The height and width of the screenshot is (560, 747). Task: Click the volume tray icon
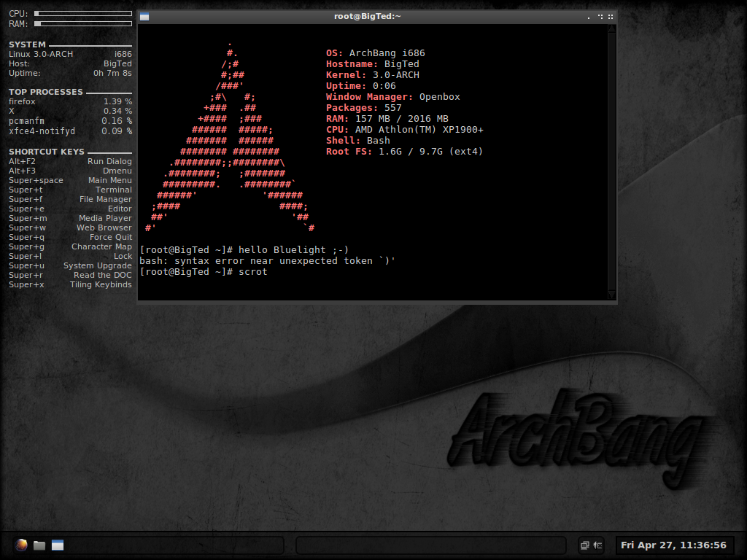coord(598,545)
